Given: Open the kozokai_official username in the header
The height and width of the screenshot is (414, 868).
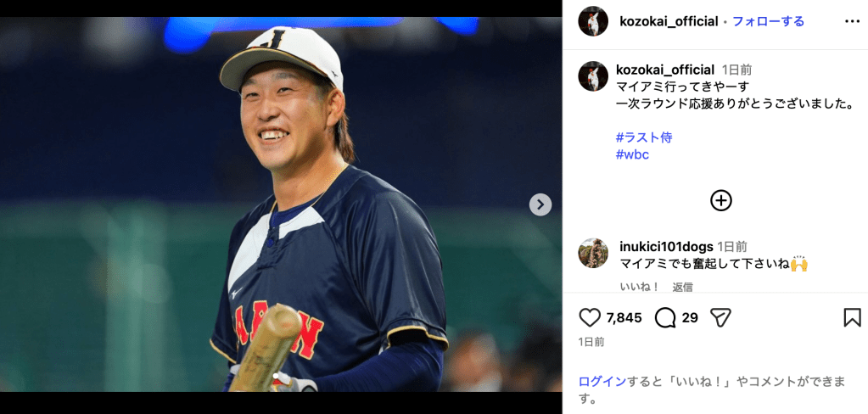Looking at the screenshot, I should click(x=669, y=21).
